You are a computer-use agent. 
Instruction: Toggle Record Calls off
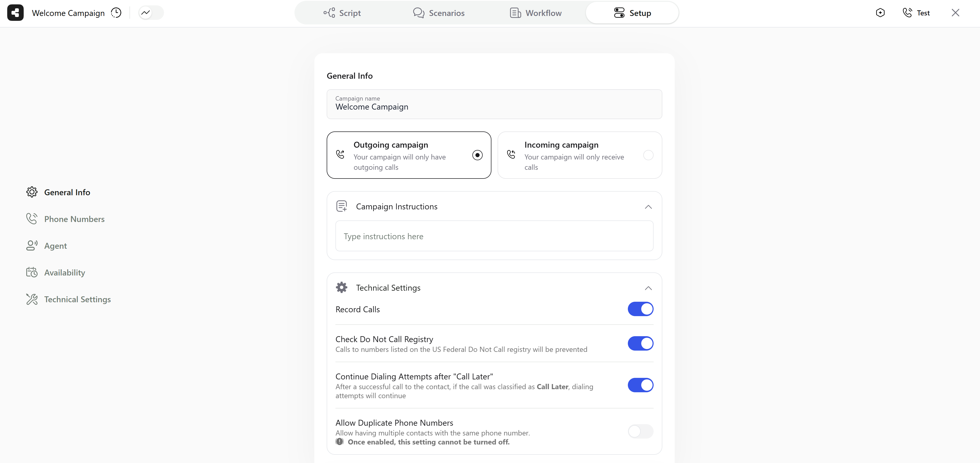(x=640, y=309)
